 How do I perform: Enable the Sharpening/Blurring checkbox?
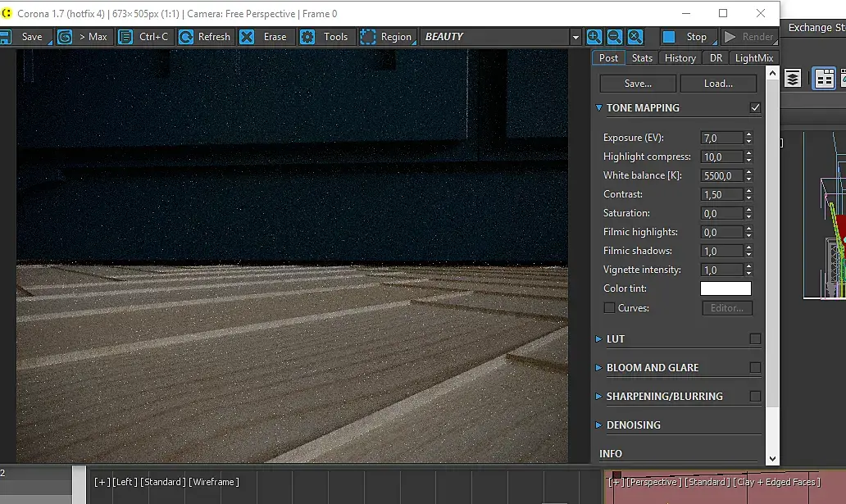point(755,396)
